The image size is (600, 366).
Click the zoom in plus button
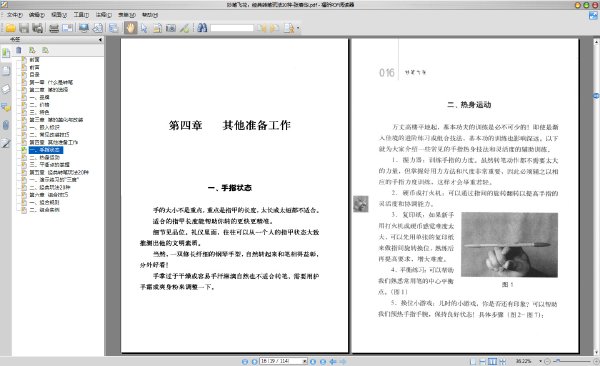[x=596, y=361]
